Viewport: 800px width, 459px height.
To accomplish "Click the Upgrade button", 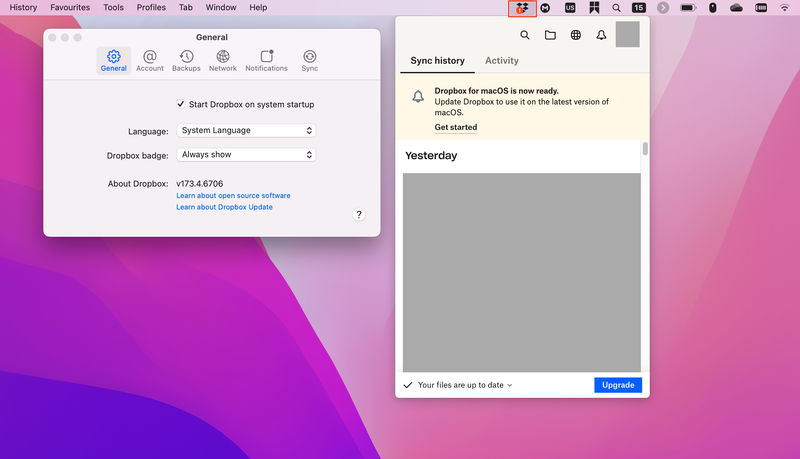I will [x=618, y=385].
